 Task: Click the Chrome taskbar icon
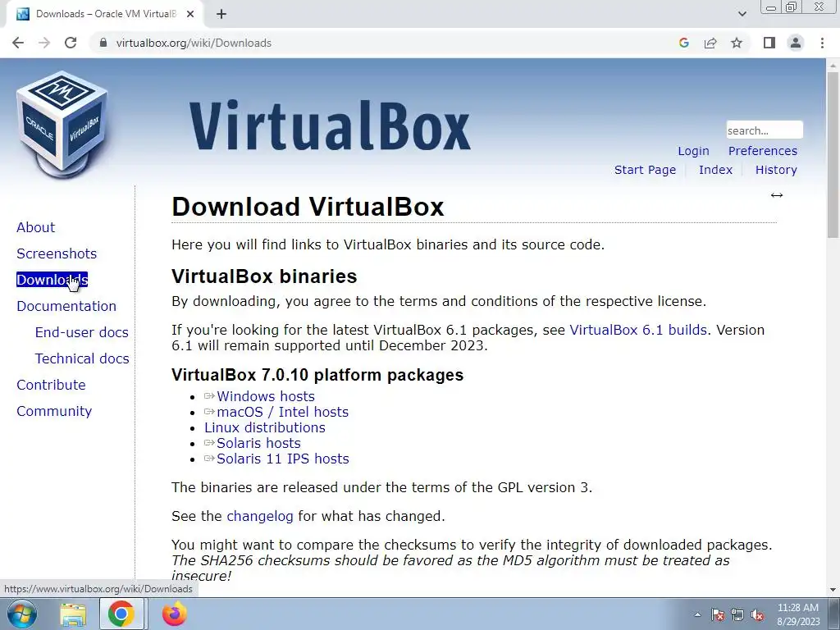tap(121, 614)
